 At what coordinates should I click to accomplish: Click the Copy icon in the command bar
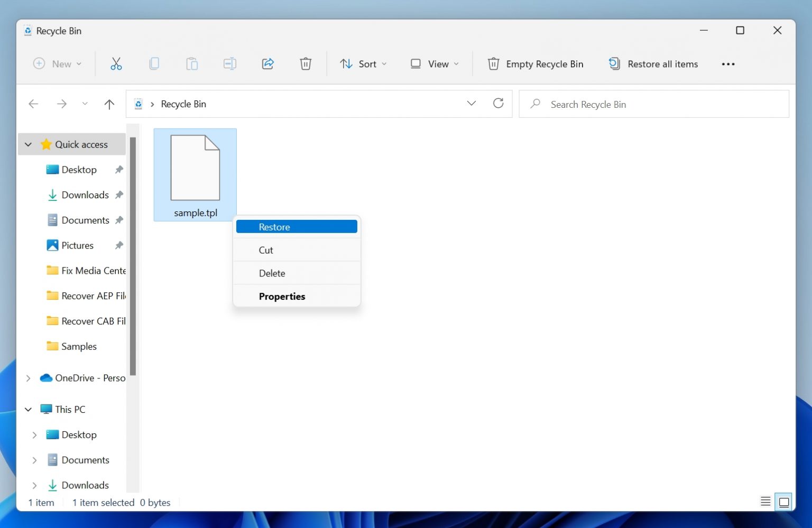(x=154, y=63)
